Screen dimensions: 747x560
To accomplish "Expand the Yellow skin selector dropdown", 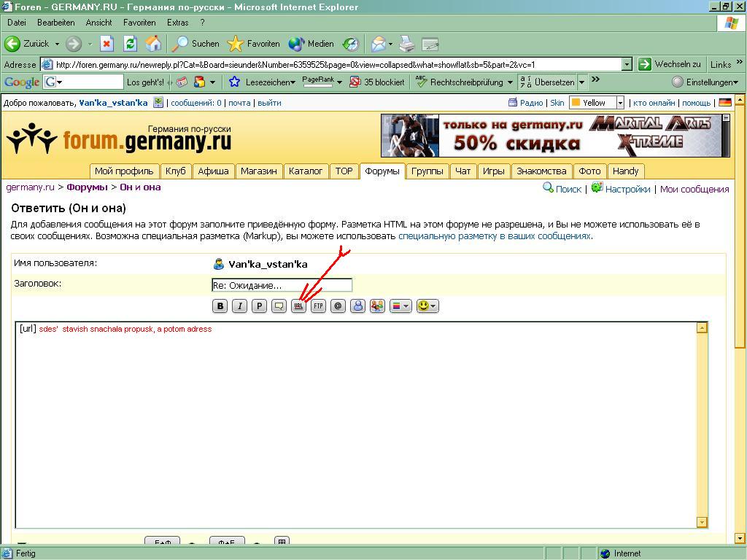I will pos(619,103).
